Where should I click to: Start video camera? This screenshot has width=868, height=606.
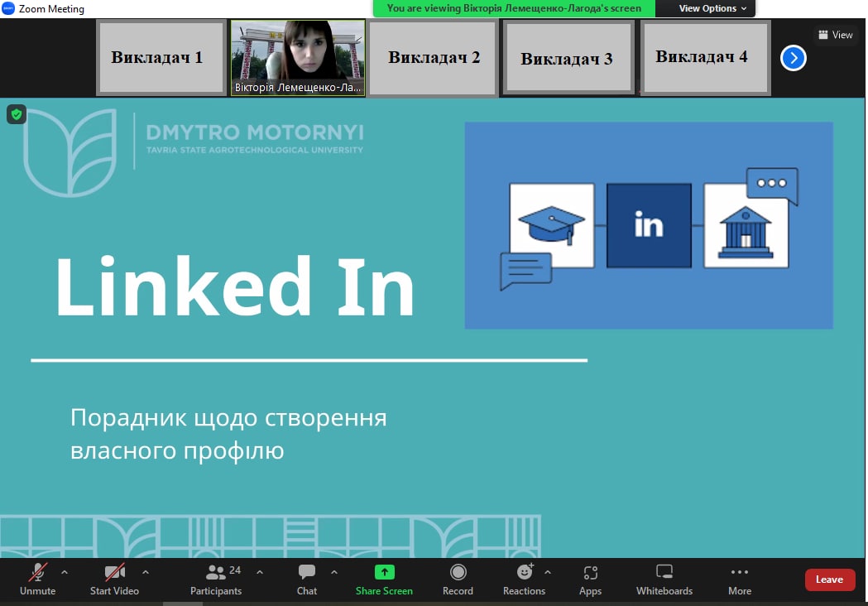point(114,580)
